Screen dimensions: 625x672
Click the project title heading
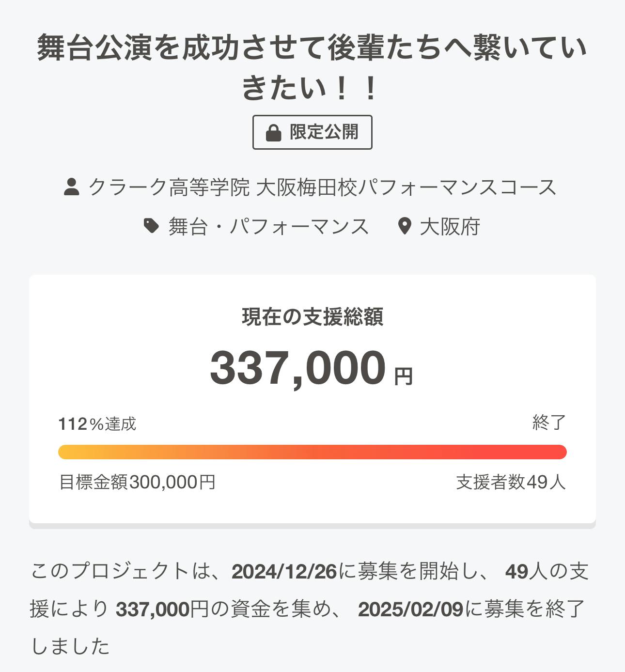(x=312, y=68)
